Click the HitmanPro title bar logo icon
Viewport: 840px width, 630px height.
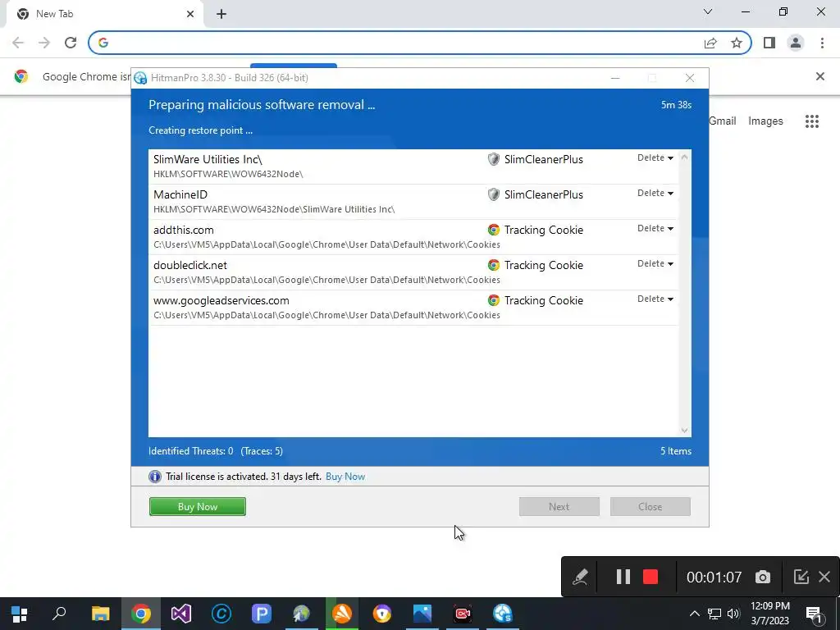click(x=140, y=78)
